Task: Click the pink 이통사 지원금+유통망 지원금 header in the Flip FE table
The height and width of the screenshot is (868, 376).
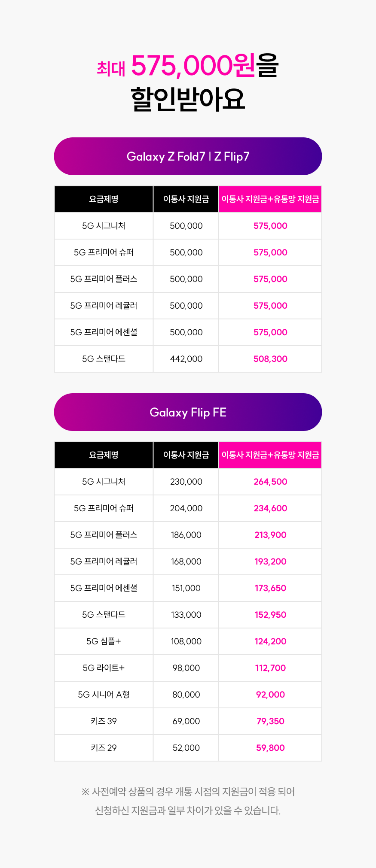Action: (270, 455)
